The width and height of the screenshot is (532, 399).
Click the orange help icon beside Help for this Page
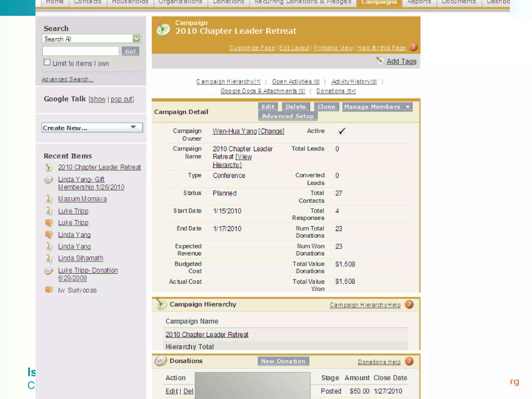(x=413, y=47)
